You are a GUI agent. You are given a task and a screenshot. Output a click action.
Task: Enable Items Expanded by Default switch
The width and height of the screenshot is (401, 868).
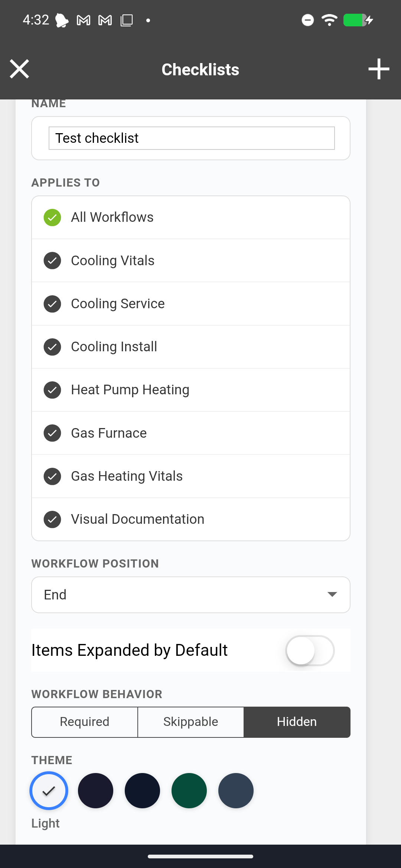point(310,650)
